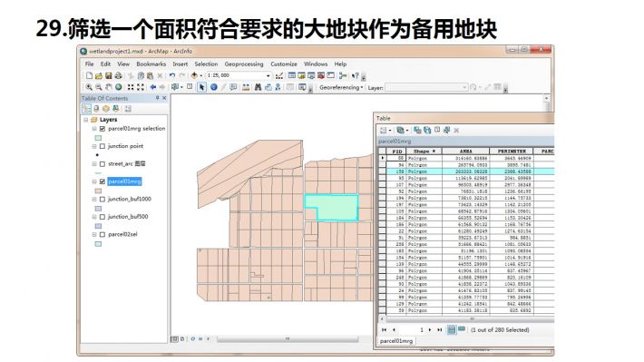Turn on junction_buf1000 layer visibility

102,200
